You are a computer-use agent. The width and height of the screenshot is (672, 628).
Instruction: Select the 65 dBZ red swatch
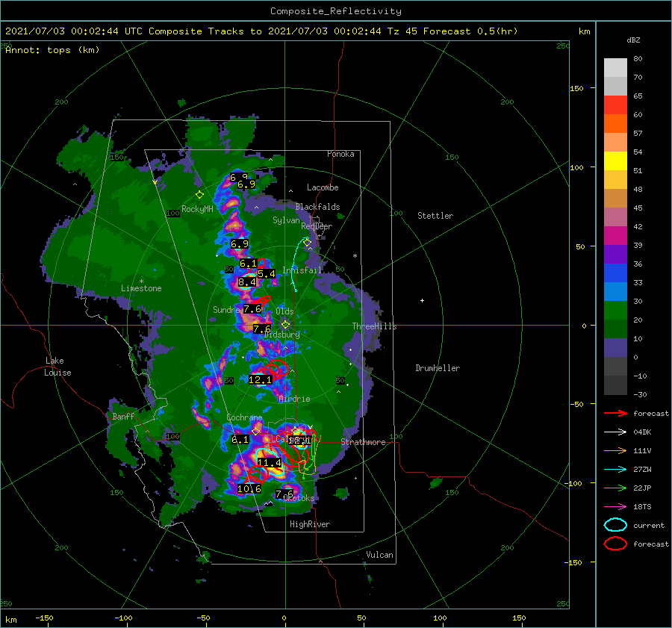click(x=615, y=105)
